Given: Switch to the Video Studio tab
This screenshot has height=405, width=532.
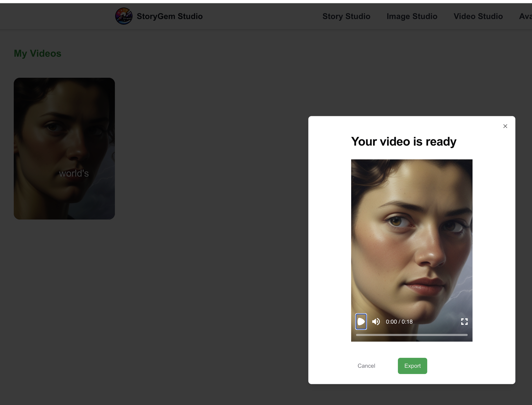Looking at the screenshot, I should pos(478,16).
